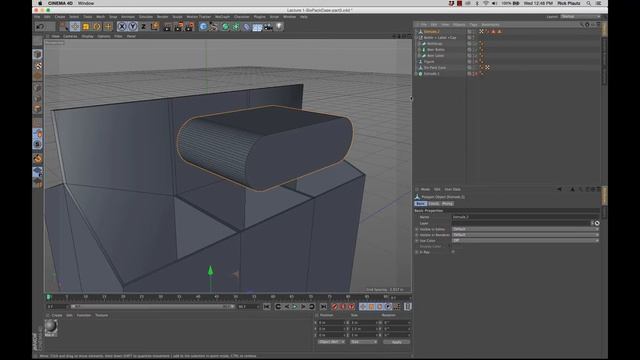Switch to Edges mode in left palette
640x360 pixels.
(38, 98)
